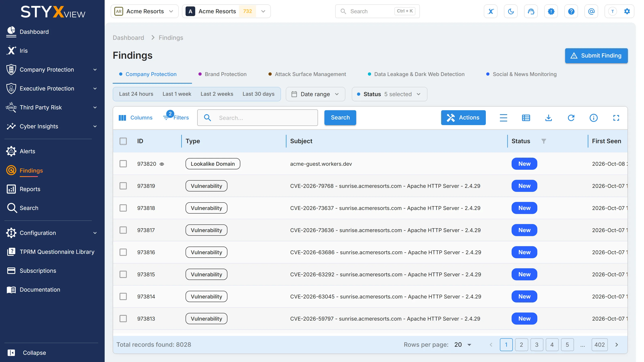Screen dimensions: 644x362
Task: Switch to Attack Surface Management tab
Action: [x=307, y=74]
